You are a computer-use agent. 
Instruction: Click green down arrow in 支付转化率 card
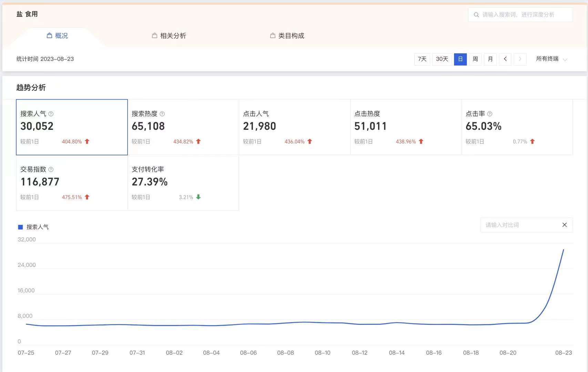click(199, 197)
